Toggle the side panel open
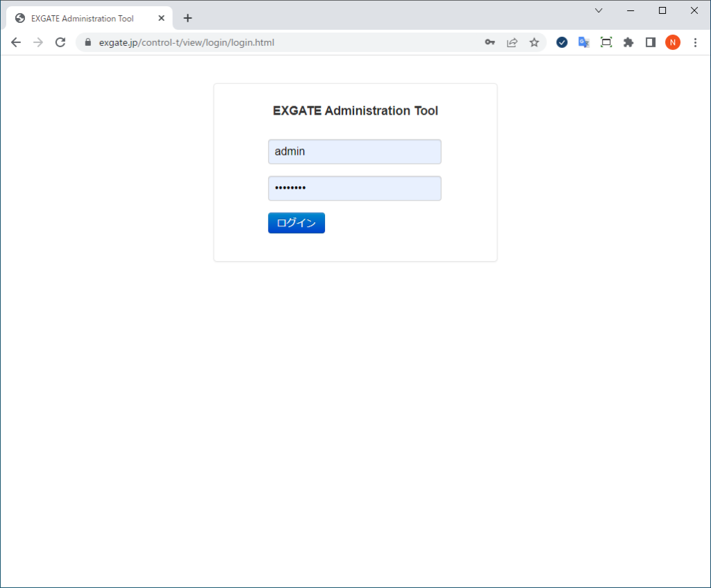This screenshot has width=711, height=588. 651,42
